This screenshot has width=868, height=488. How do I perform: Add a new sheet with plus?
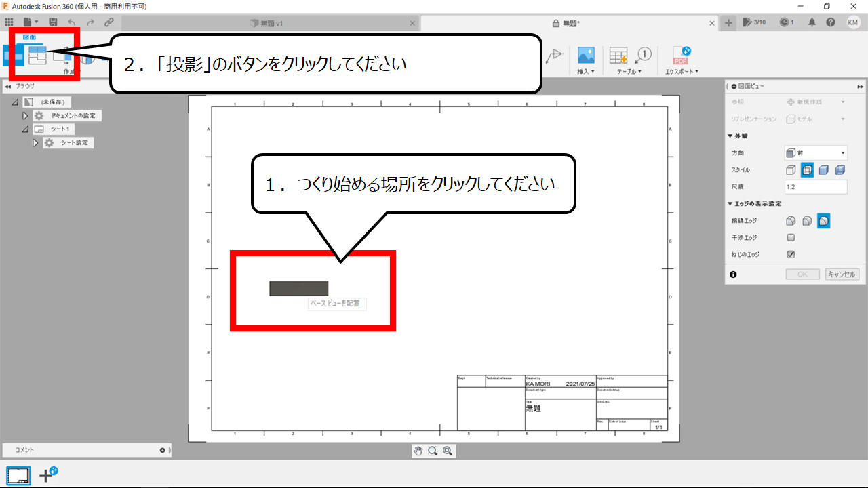click(x=48, y=474)
